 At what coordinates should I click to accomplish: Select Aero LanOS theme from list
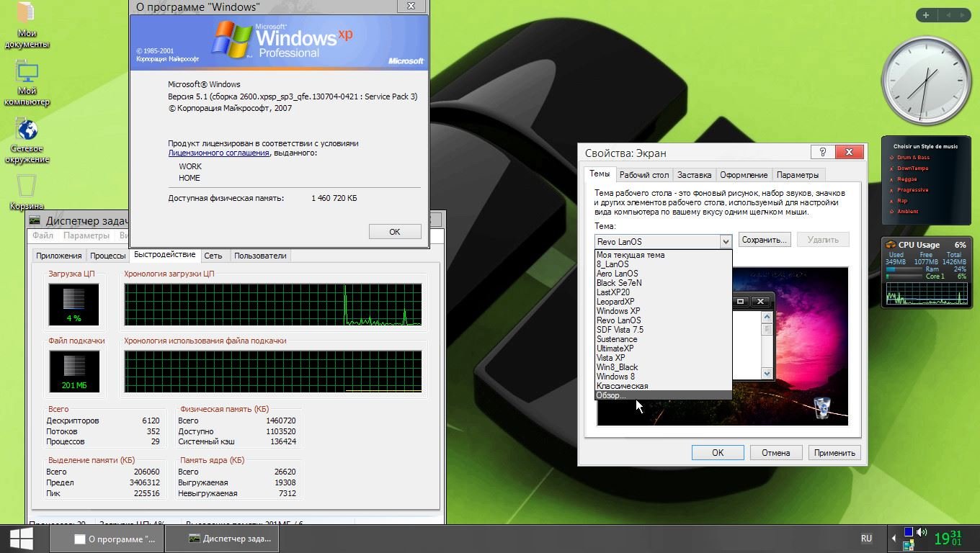coord(663,274)
